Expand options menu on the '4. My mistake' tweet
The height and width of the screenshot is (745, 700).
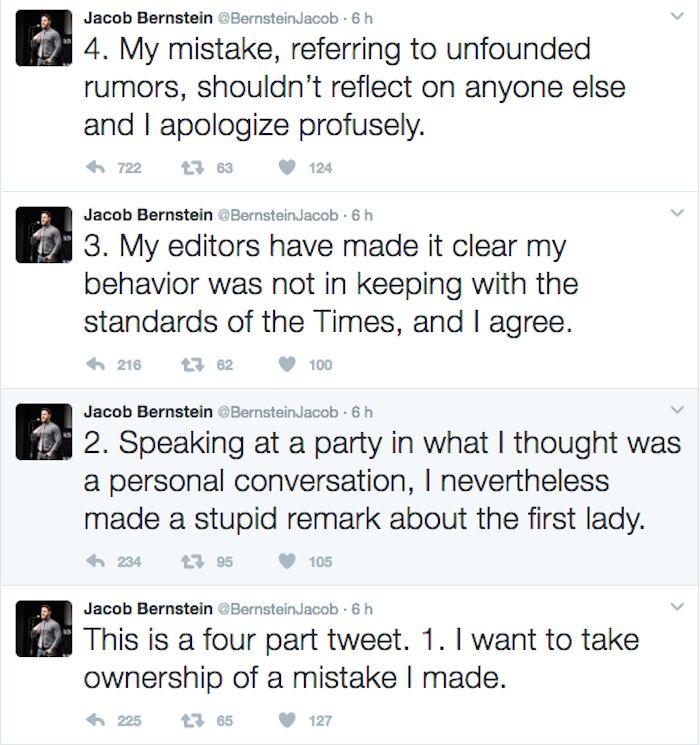point(677,18)
